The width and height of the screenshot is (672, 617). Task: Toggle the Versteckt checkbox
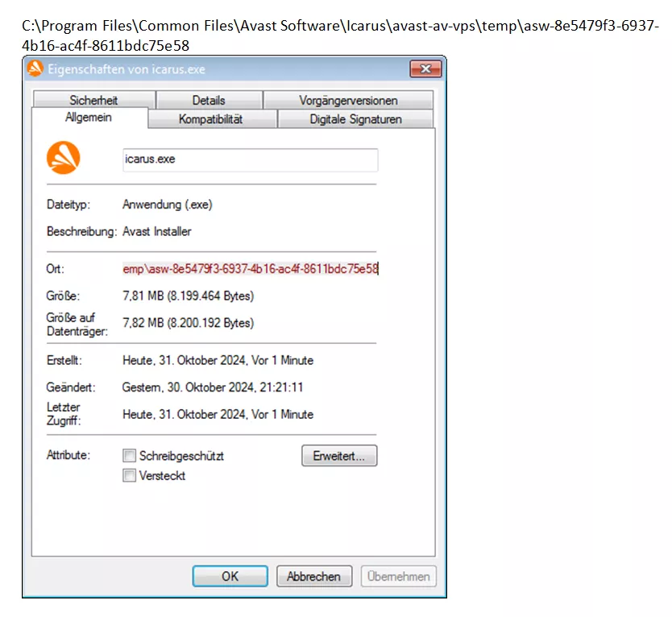pos(130,475)
